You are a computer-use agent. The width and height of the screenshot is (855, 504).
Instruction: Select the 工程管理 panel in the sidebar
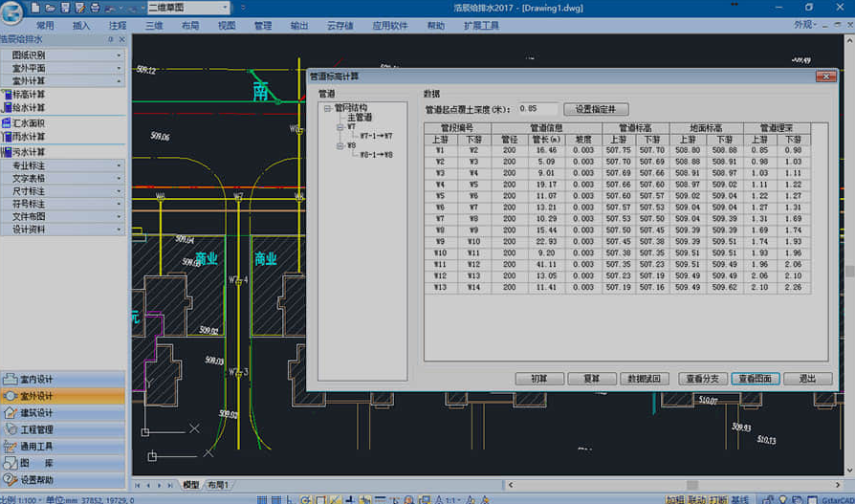pos(63,429)
